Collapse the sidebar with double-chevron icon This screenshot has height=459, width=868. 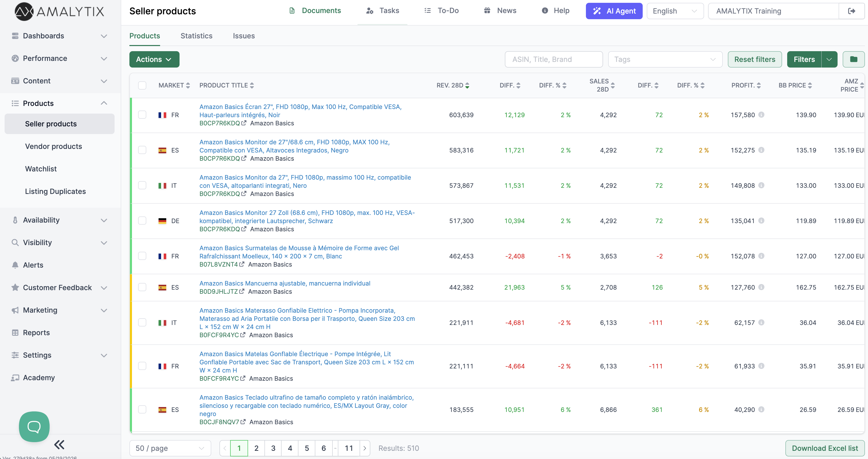(x=59, y=445)
